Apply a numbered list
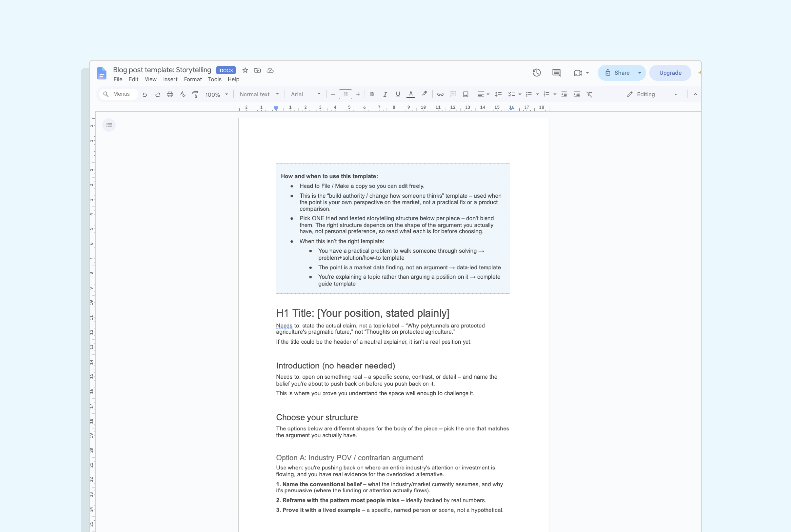The image size is (791, 532). click(x=546, y=94)
